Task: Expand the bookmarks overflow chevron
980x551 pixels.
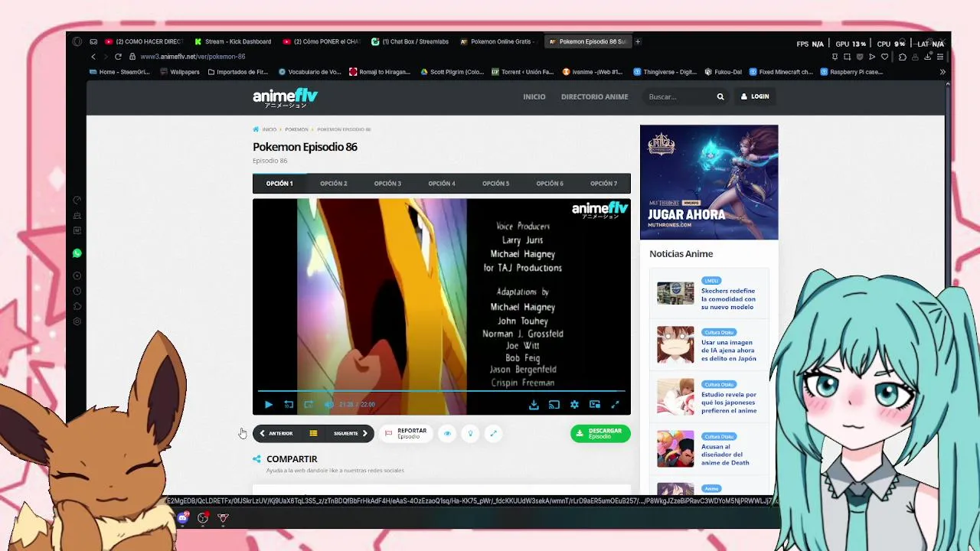Action: tap(942, 72)
